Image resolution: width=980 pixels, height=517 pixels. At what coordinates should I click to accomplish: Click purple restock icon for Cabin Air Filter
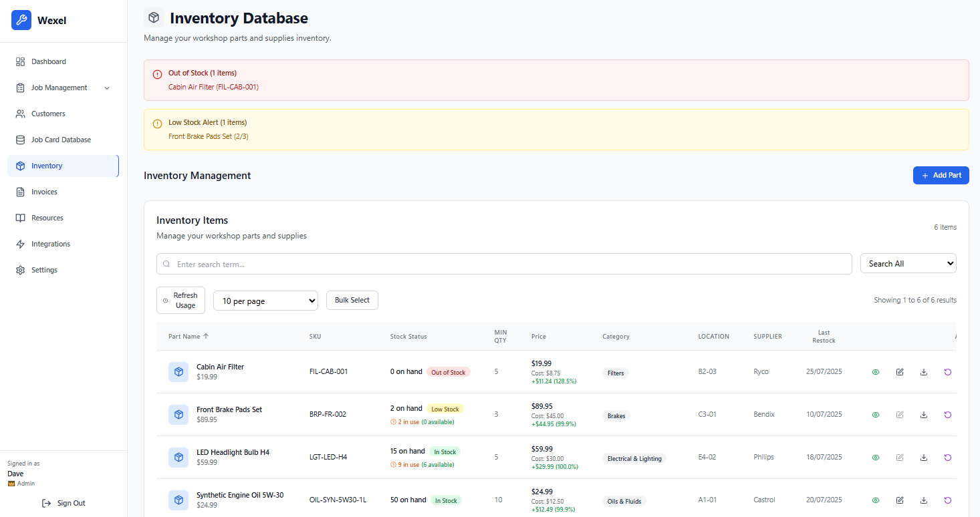(x=947, y=372)
